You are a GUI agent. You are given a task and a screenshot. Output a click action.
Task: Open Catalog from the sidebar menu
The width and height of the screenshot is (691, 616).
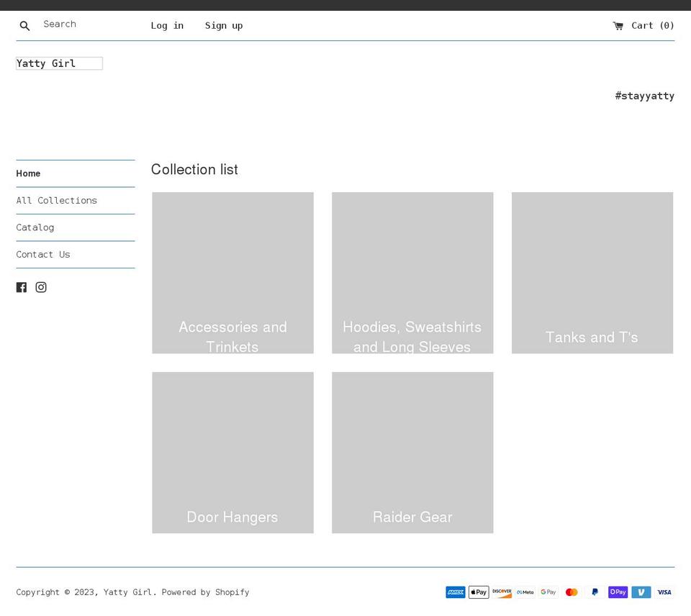tap(35, 227)
